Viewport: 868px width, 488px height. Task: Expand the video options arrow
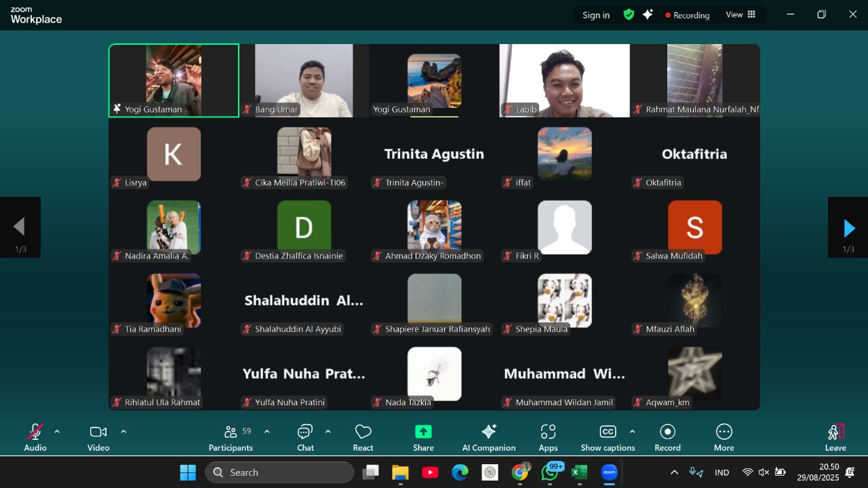(x=123, y=432)
